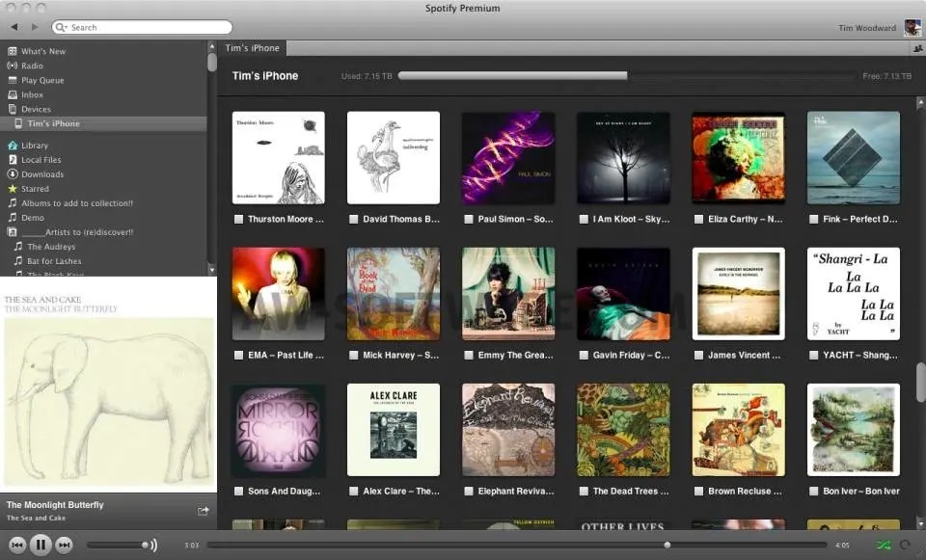Viewport: 926px width, 560px height.
Task: Open the Alex Clare album cover
Action: (x=394, y=430)
